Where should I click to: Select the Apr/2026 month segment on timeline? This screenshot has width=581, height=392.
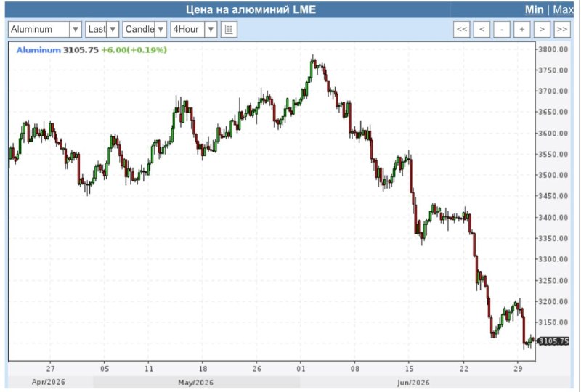click(48, 382)
